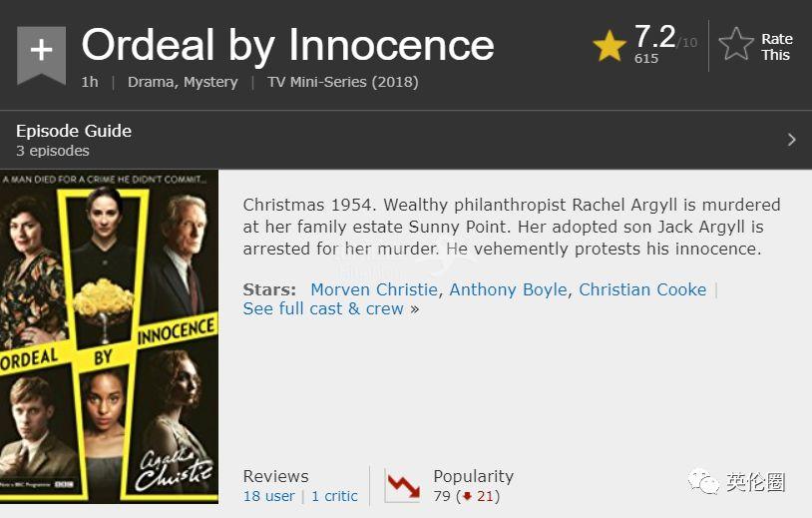Screen dimensions: 812x518
Task: Add title to watchlist with plus ribbon
Action: point(41,50)
